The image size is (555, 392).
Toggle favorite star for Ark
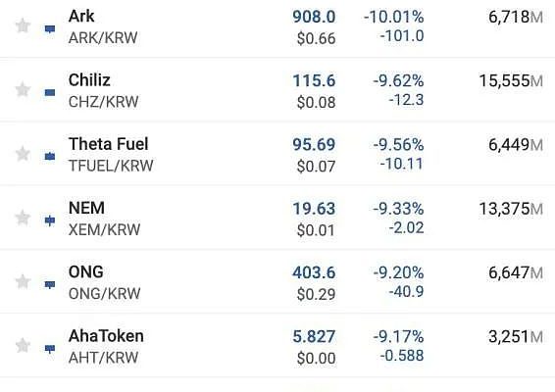[23, 25]
